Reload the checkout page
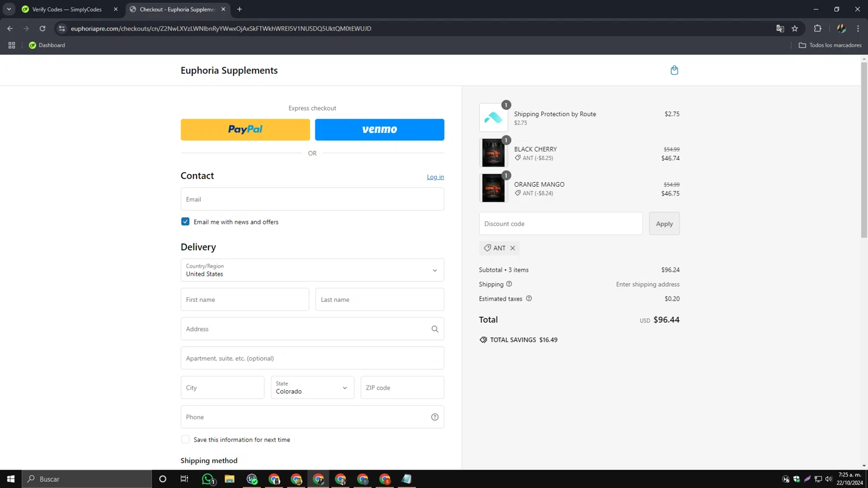 tap(42, 28)
